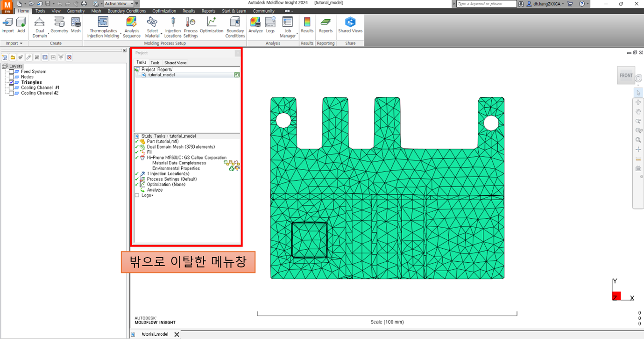
Task: Uncheck the Triangles layer checkbox
Action: point(12,82)
